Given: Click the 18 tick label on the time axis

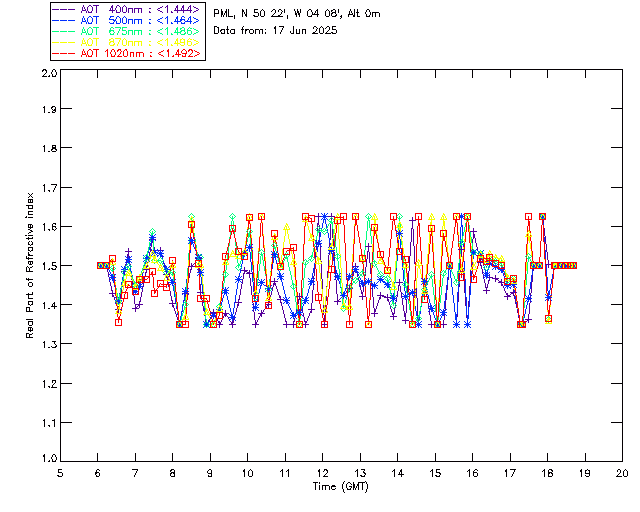Looking at the screenshot, I should click(547, 473).
